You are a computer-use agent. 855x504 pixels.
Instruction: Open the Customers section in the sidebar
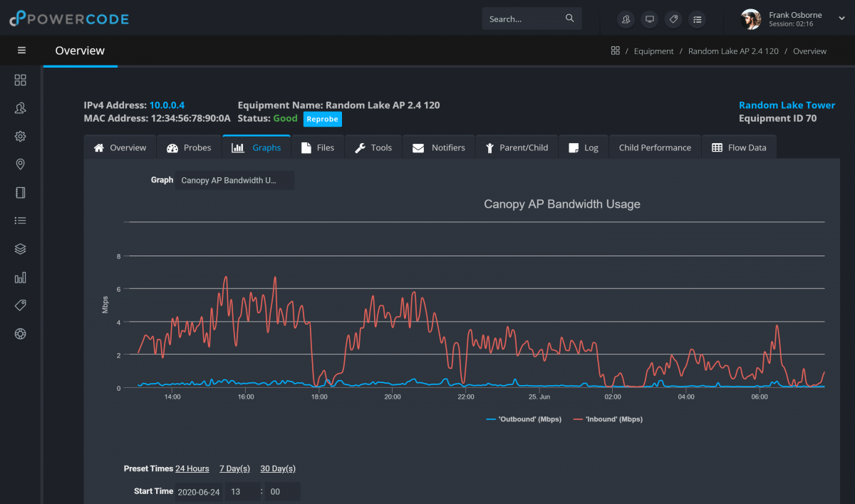(x=20, y=107)
